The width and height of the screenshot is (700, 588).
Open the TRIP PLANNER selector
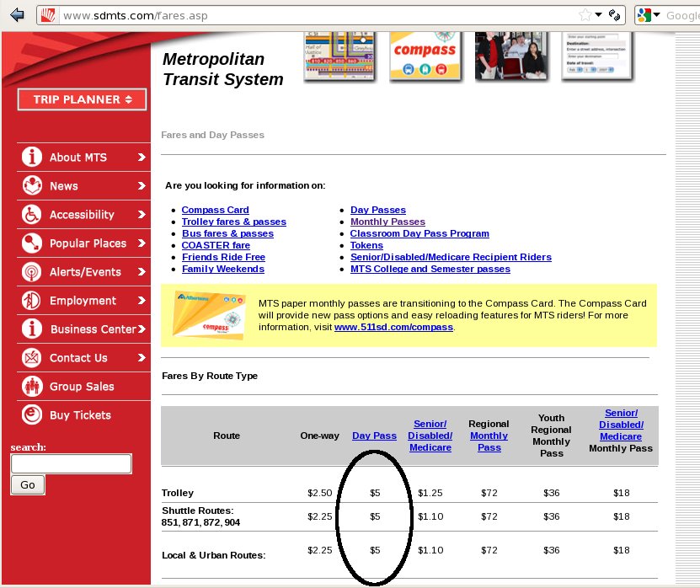point(83,99)
